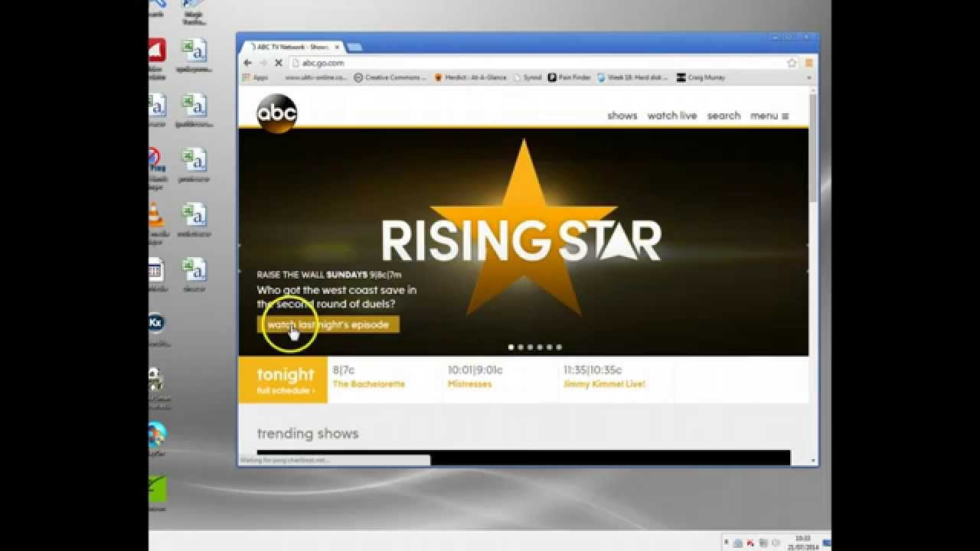The width and height of the screenshot is (980, 551).
Task: Select the first carousel dot
Action: click(x=511, y=347)
